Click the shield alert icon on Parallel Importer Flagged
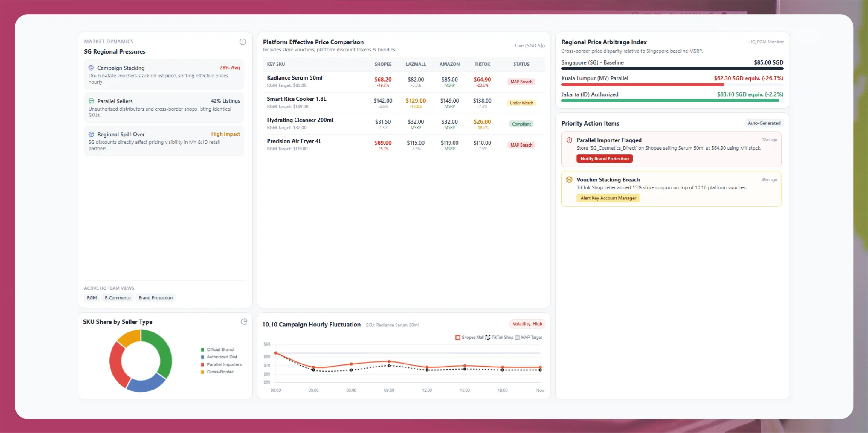This screenshot has height=433, width=868. [569, 140]
